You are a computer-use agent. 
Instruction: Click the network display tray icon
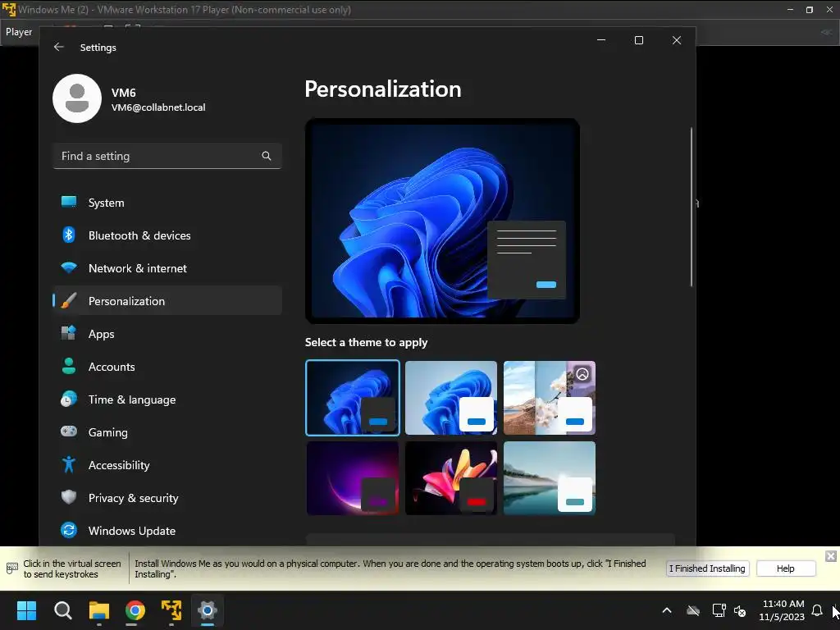point(719,610)
